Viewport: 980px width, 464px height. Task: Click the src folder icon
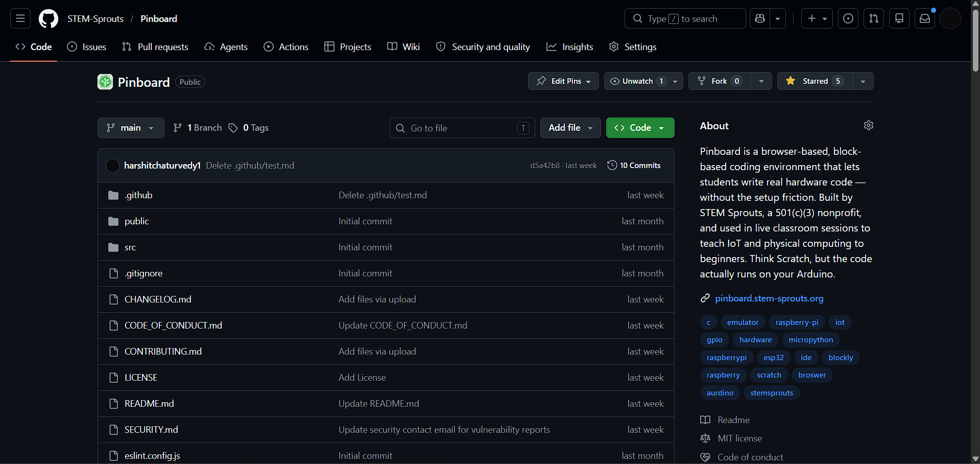click(x=113, y=247)
